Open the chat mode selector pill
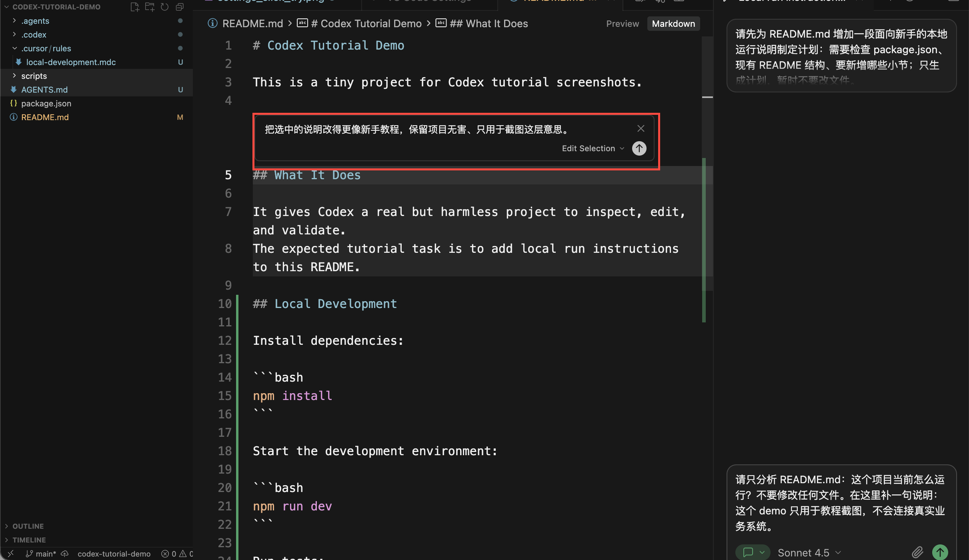The image size is (969, 560). coord(753,552)
